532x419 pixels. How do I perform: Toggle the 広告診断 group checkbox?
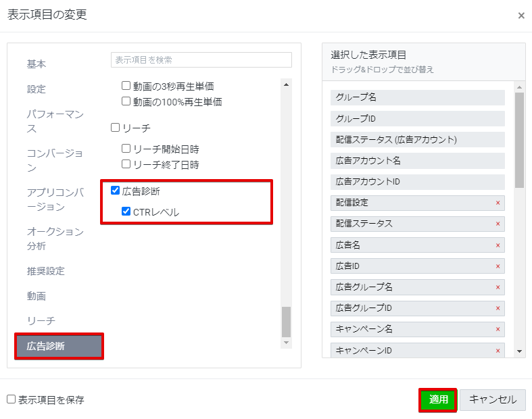tap(115, 191)
